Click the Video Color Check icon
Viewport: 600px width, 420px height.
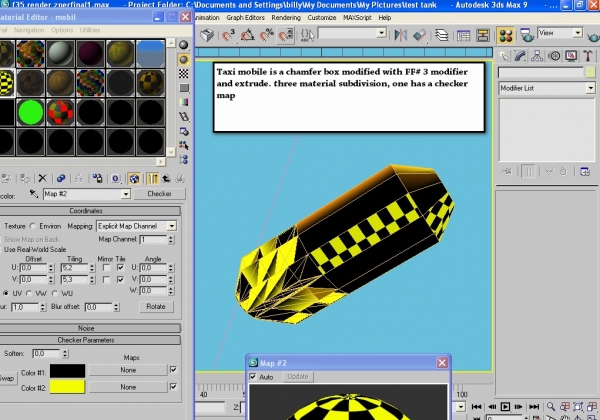pyautogui.click(x=184, y=102)
